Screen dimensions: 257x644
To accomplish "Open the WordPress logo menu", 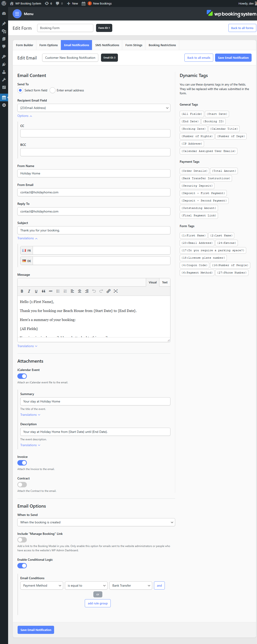I will (4, 4).
